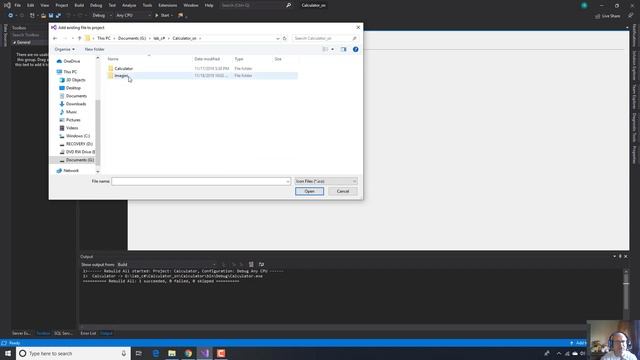This screenshot has height=360, width=640.
Task: Refresh the dialog folder view
Action: pyautogui.click(x=284, y=38)
